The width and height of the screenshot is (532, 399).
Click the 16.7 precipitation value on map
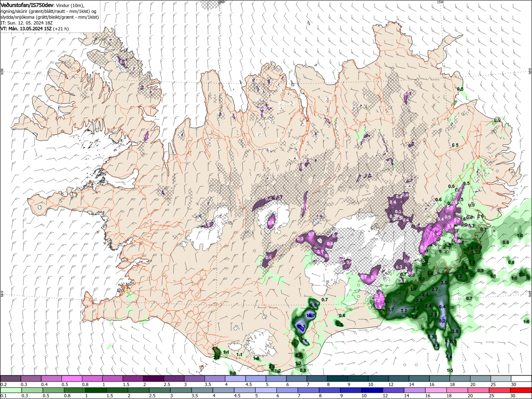click(310, 316)
